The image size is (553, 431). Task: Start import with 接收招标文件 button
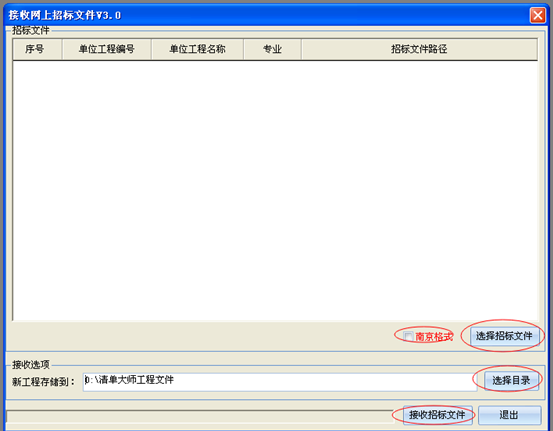437,415
